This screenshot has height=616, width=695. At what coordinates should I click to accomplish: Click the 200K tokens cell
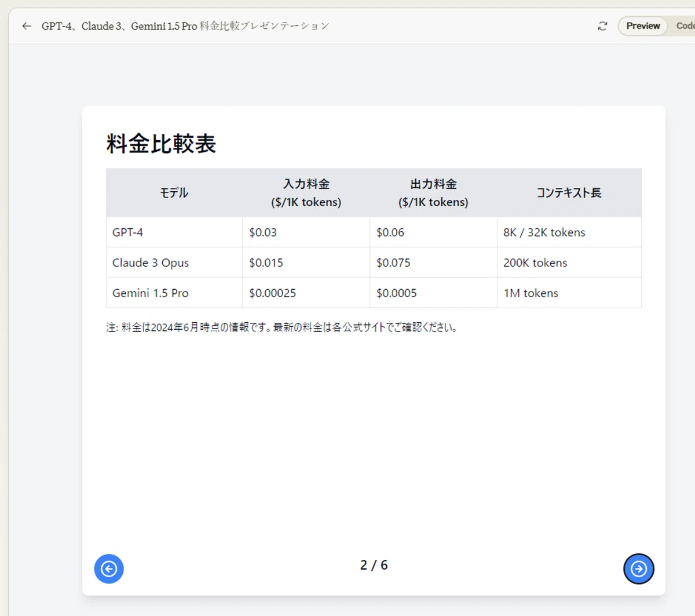point(569,263)
